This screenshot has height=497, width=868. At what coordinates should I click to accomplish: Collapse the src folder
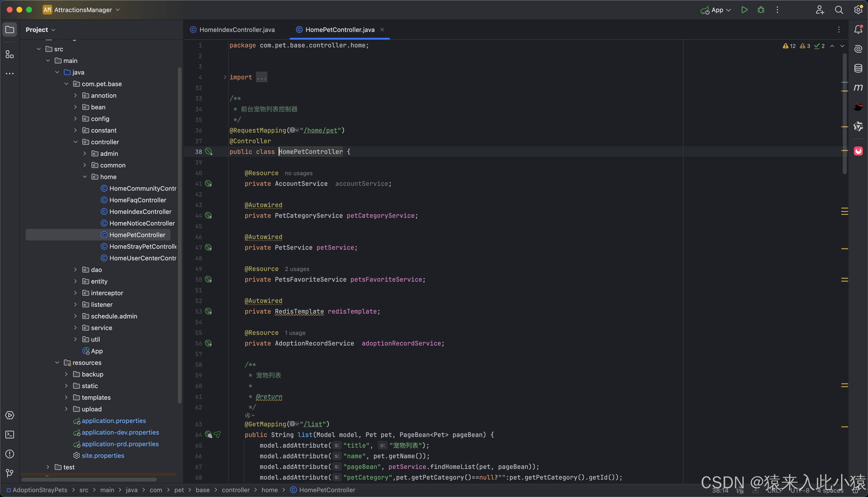click(x=39, y=49)
